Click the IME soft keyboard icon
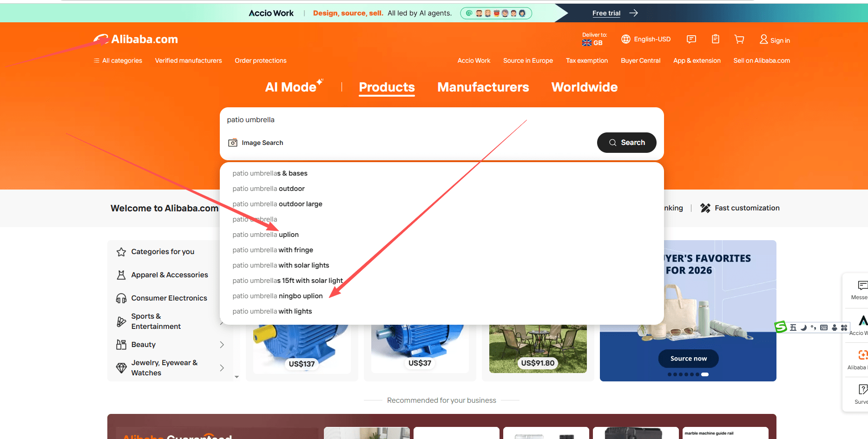This screenshot has width=868, height=439. pos(824,328)
